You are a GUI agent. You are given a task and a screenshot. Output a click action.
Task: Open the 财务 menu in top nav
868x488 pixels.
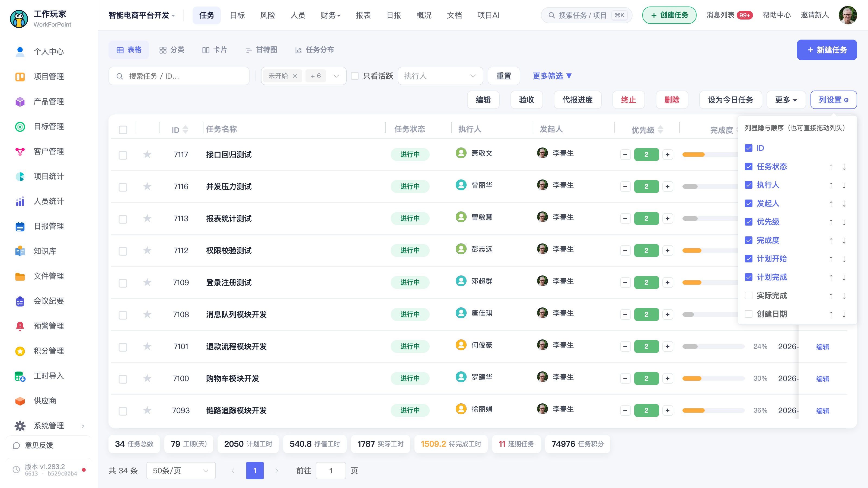click(x=331, y=15)
